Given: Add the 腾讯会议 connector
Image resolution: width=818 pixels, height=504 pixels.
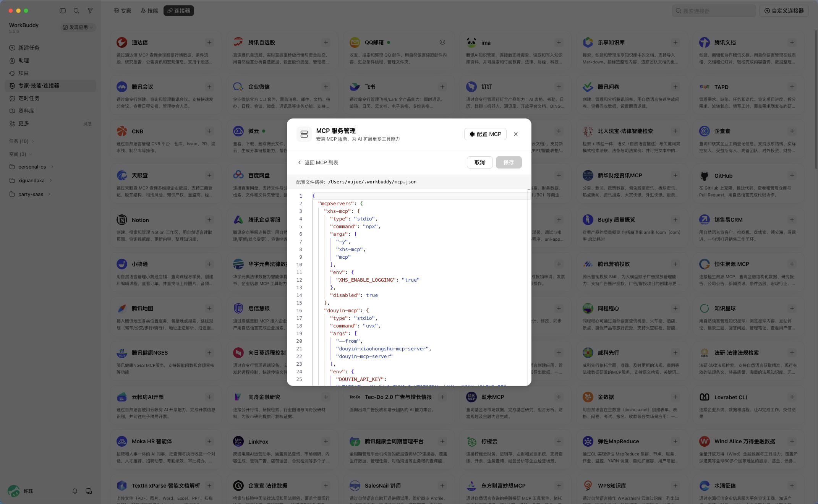Looking at the screenshot, I should (209, 87).
